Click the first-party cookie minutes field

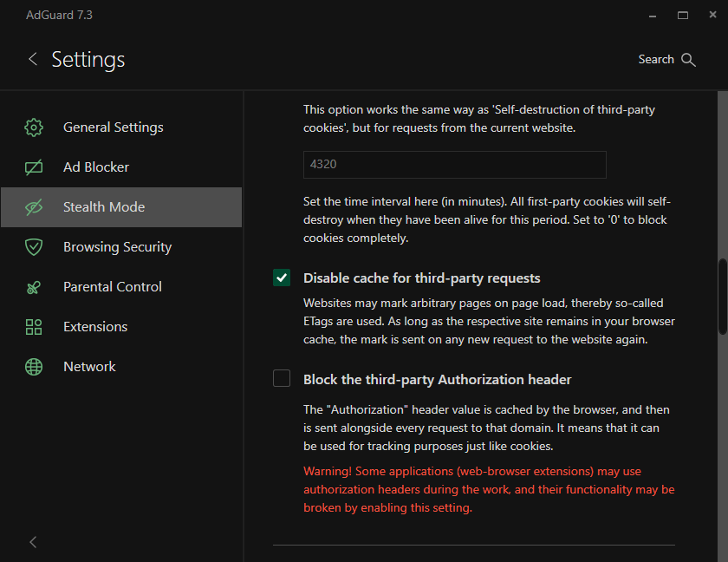click(454, 165)
